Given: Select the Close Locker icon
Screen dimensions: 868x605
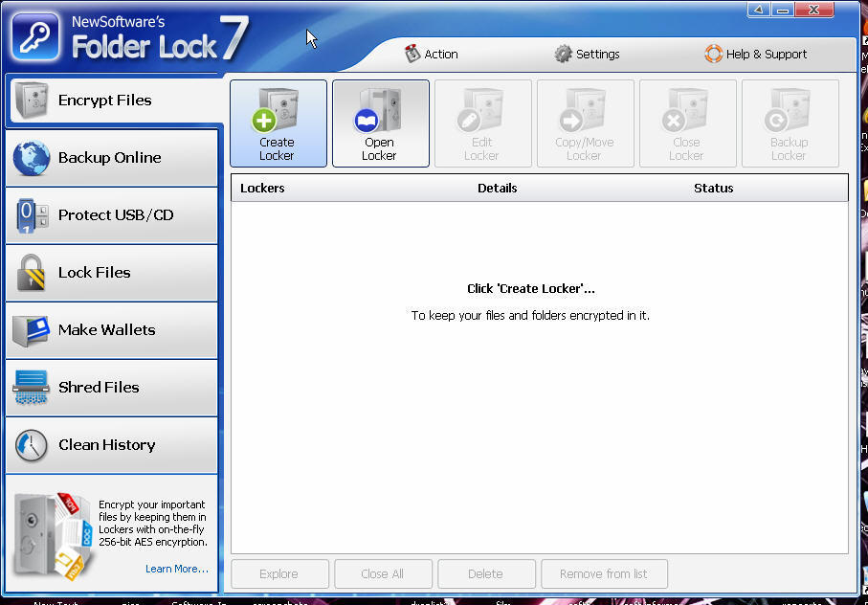Looking at the screenshot, I should pyautogui.click(x=687, y=123).
